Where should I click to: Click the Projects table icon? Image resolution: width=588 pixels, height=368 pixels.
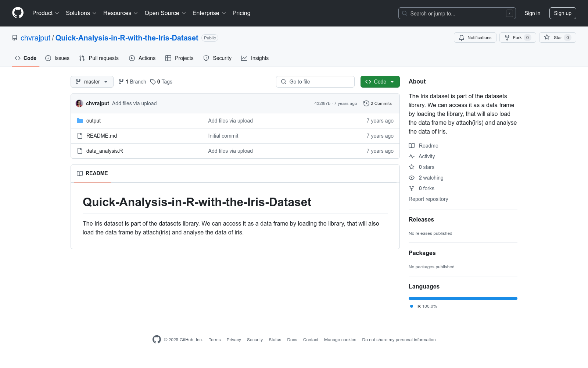coord(168,58)
